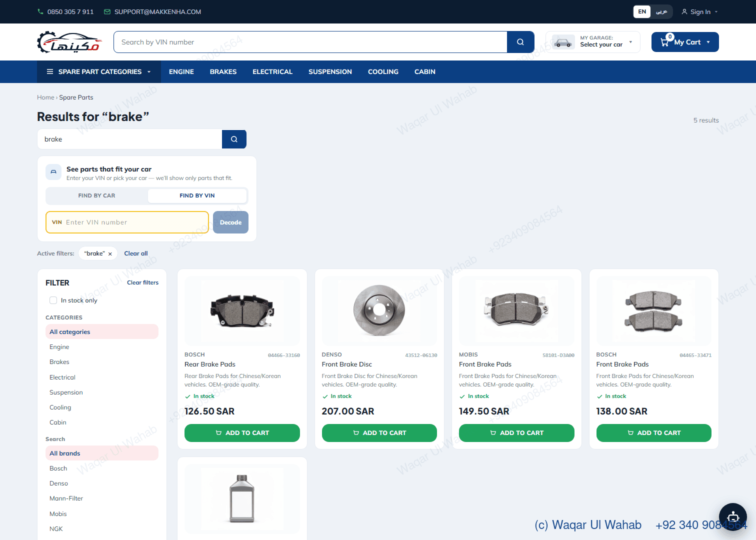This screenshot has height=540, width=756.
Task: Switch to the Find by VIN tab
Action: (197, 195)
